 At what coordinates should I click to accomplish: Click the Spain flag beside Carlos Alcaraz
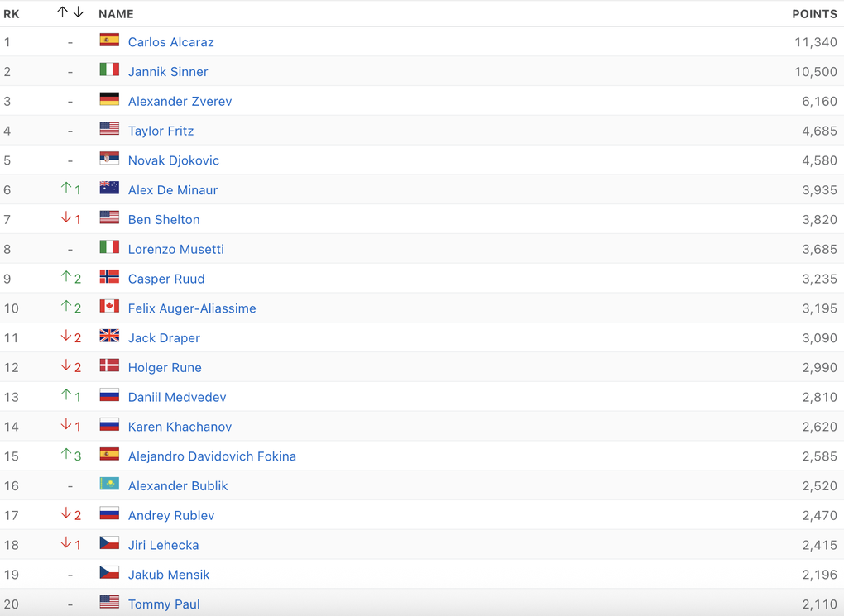point(109,41)
